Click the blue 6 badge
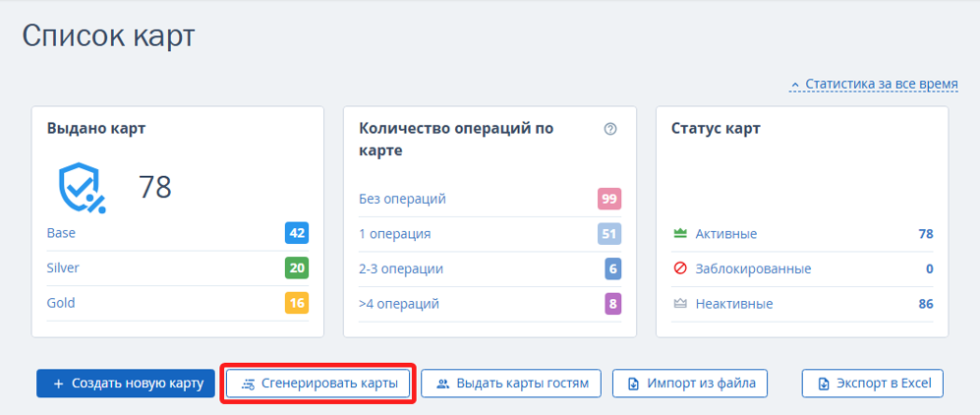The height and width of the screenshot is (415, 980). click(x=612, y=269)
